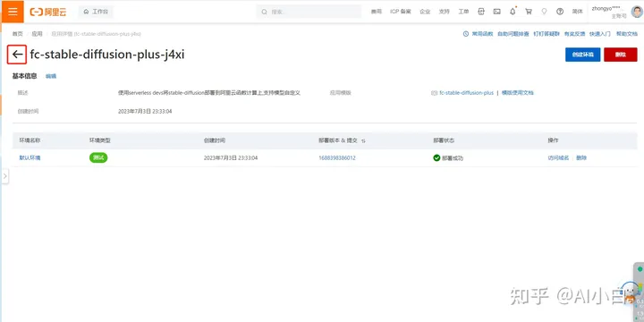Click the Alibaba Cloud logo

tap(48, 12)
